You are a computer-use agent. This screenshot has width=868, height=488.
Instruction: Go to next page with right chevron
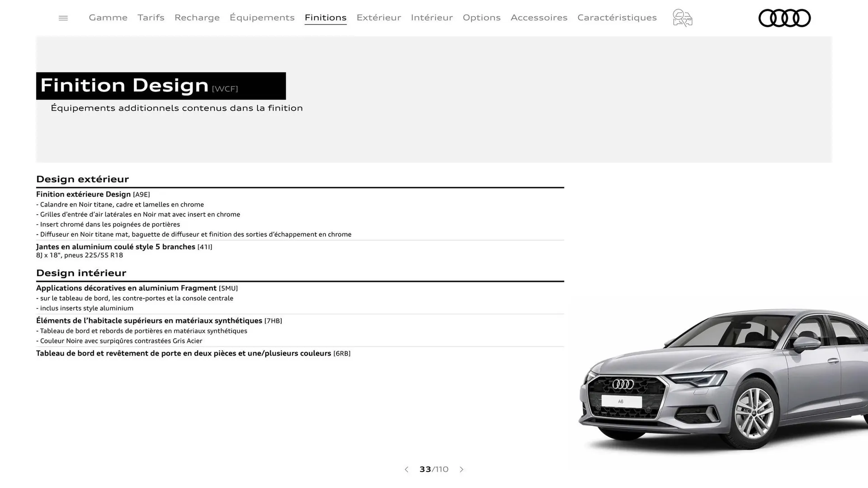[x=462, y=469]
